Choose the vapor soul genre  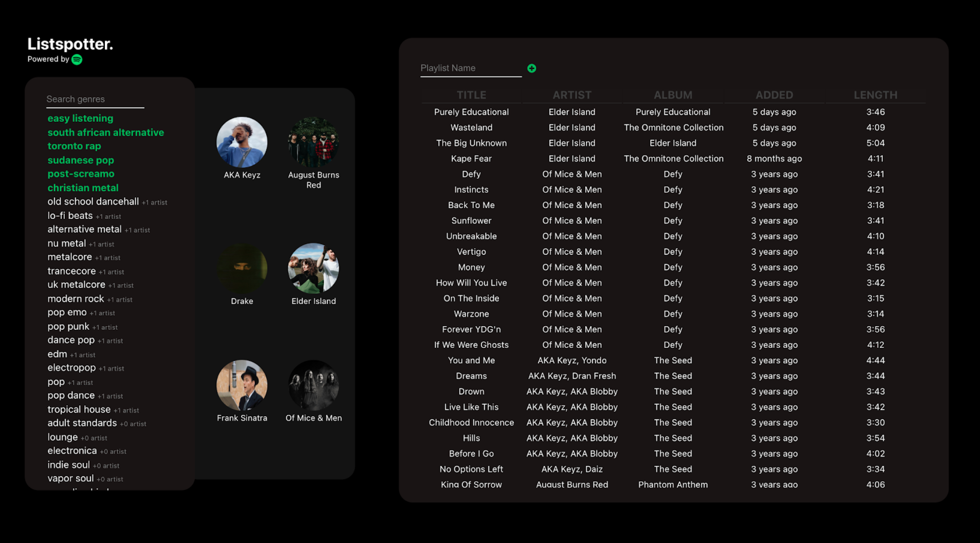[70, 478]
